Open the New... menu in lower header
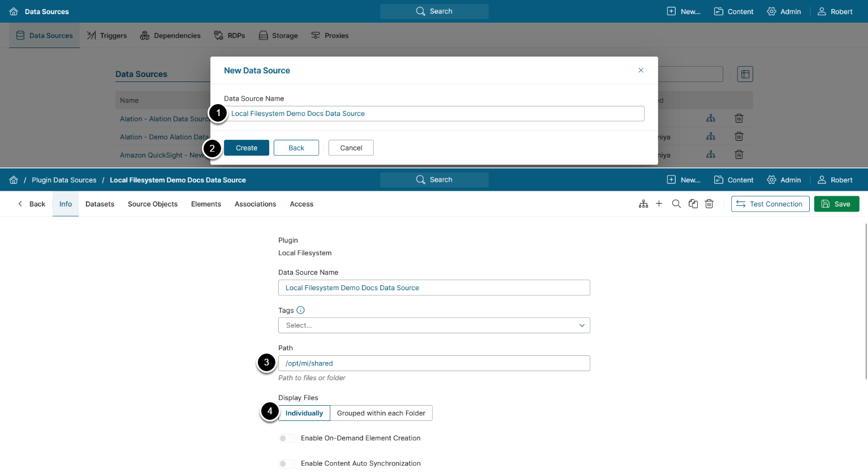 coord(684,180)
